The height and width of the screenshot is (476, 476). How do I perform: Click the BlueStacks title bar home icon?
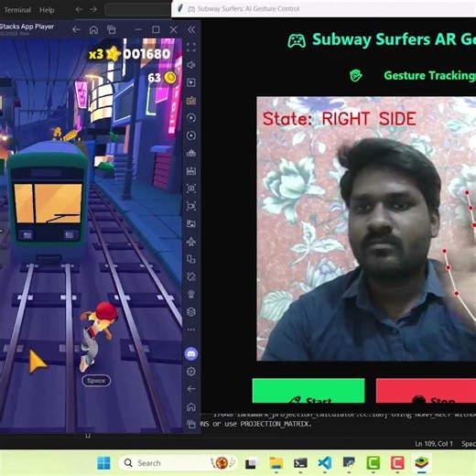point(93,29)
